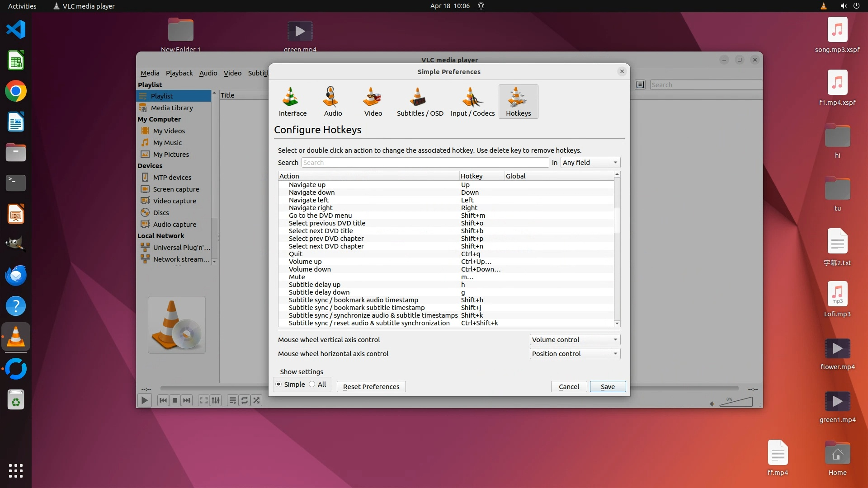Click the loop/repeat playback icon
This screenshot has height=488, width=868.
245,400
